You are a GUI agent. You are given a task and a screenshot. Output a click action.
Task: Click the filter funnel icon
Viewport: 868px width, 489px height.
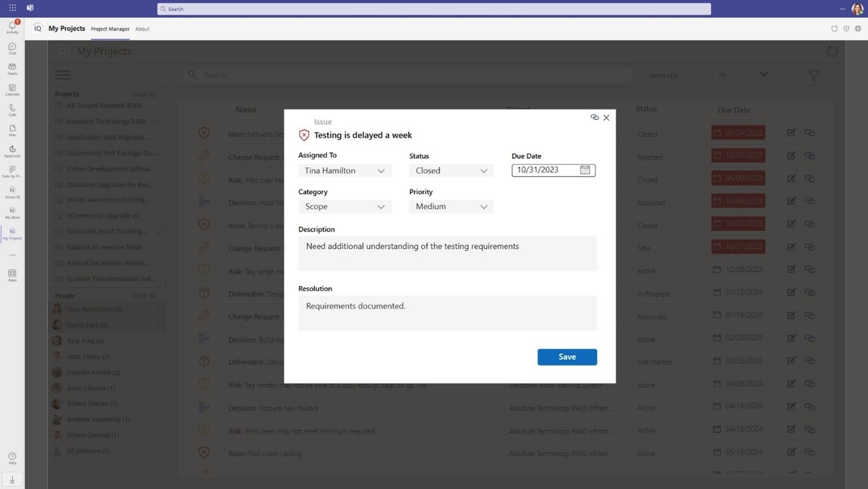(x=814, y=75)
